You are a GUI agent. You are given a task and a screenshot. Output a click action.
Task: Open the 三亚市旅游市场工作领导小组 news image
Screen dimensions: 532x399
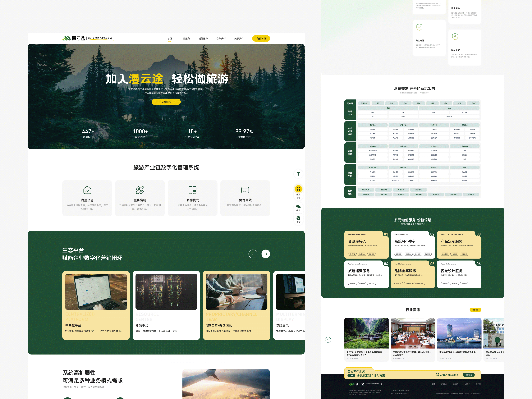[x=413, y=333]
